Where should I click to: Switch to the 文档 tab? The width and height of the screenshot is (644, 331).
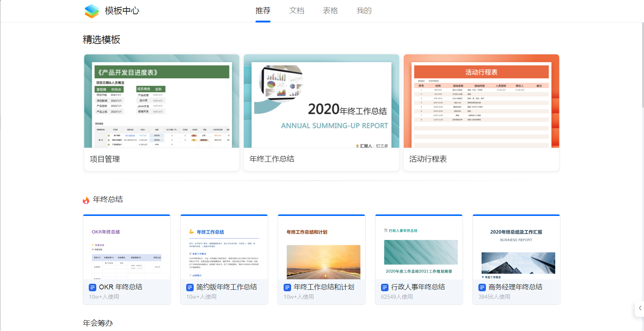297,10
